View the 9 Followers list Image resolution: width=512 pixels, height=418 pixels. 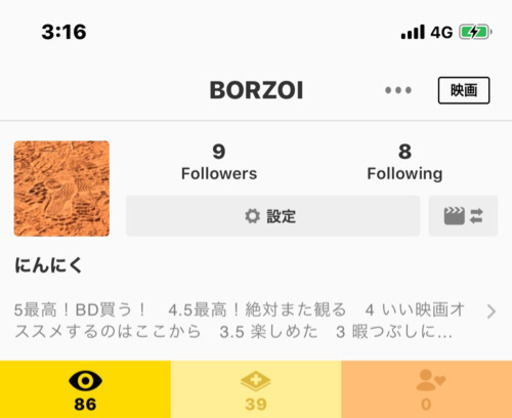[219, 162]
